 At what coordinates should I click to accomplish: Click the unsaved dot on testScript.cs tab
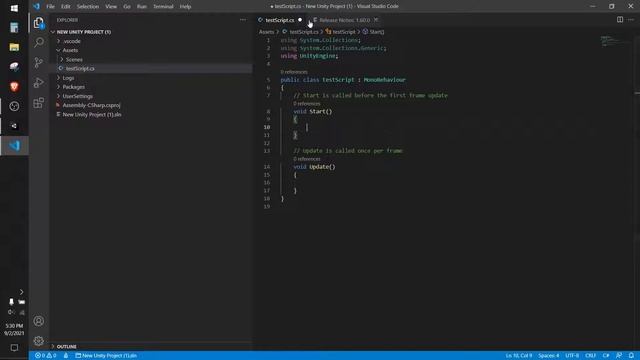pos(300,20)
